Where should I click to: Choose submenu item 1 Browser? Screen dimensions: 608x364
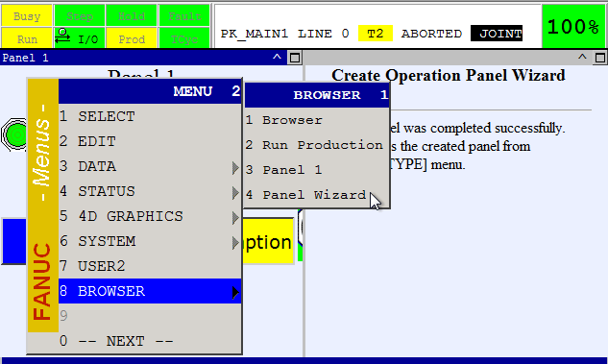317,120
